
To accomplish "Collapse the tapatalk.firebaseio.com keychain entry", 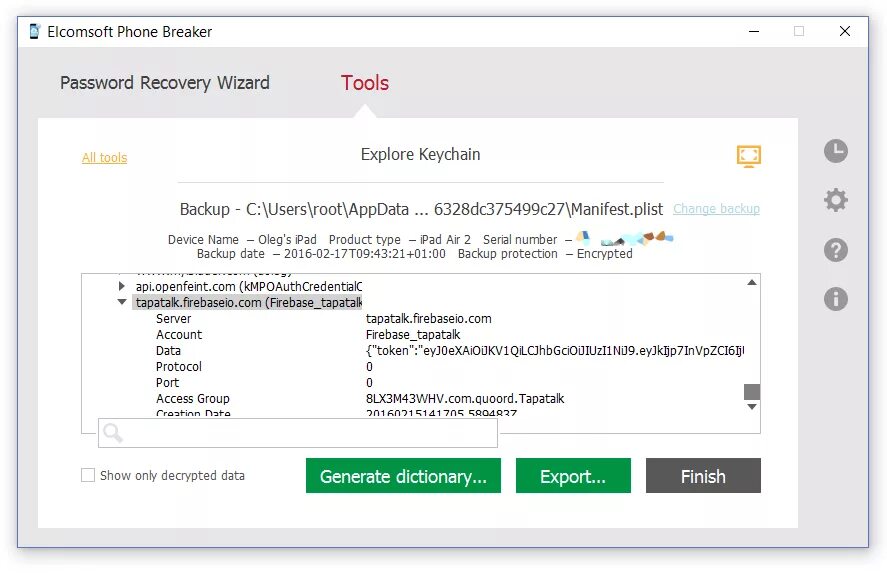I will pyautogui.click(x=122, y=302).
